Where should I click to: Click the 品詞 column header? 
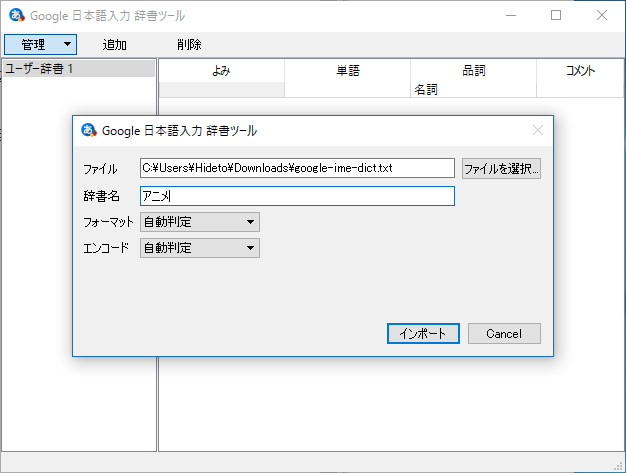coord(473,71)
